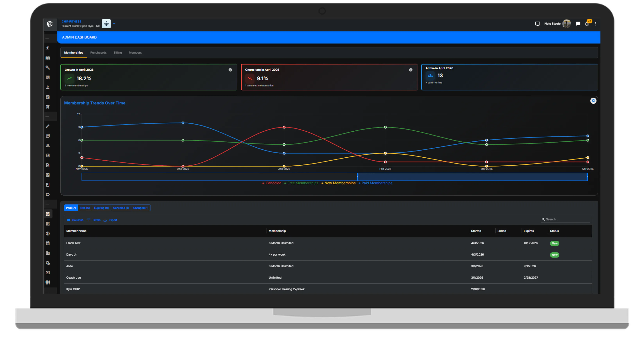Viewport: 644px width, 342px height.
Task: Select the Changed (1) tab
Action: point(141,208)
